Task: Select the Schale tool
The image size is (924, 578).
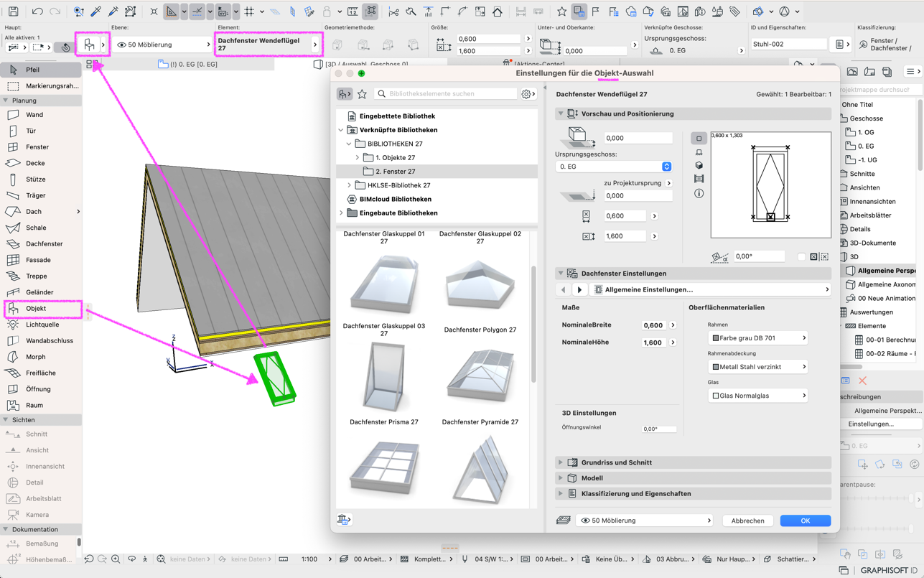Action: [41, 228]
